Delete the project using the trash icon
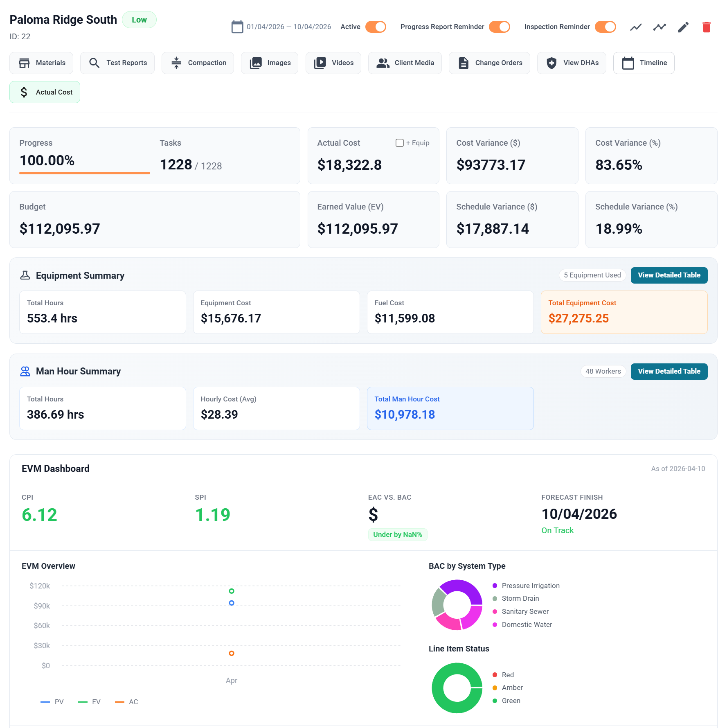727x728 pixels. point(707,27)
